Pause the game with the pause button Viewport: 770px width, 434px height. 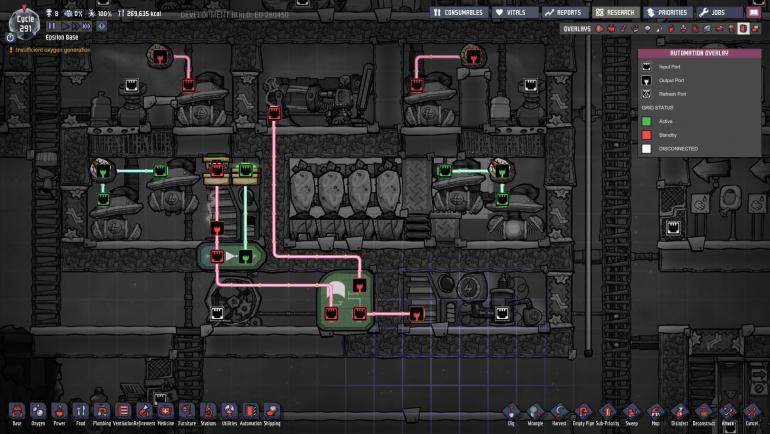tap(50, 27)
